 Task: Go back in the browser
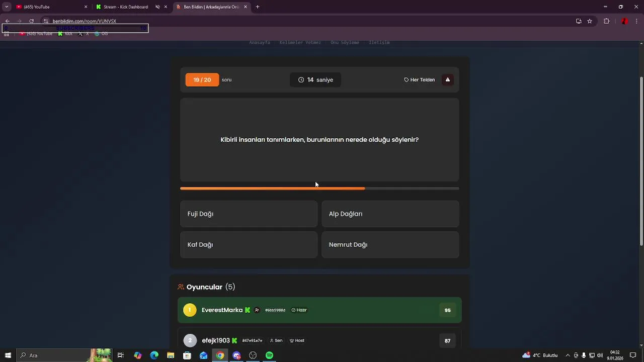pyautogui.click(x=8, y=21)
